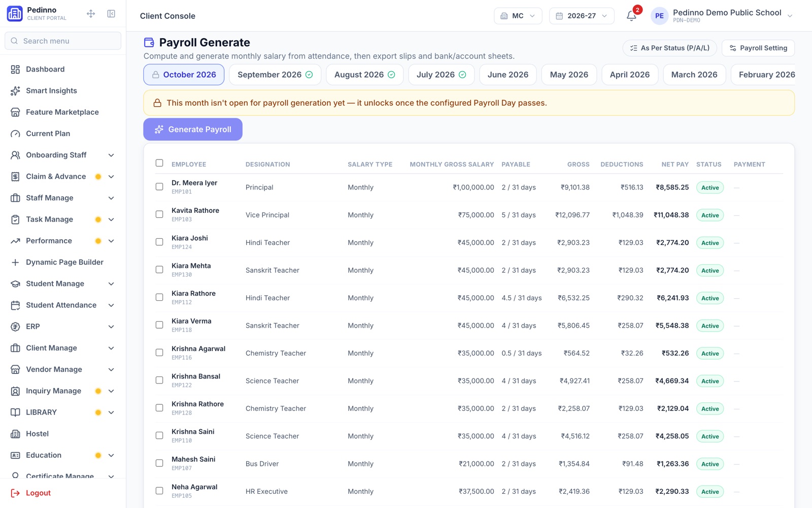
Task: Check the Dr. Meera Iyer row checkbox
Action: [x=159, y=187]
